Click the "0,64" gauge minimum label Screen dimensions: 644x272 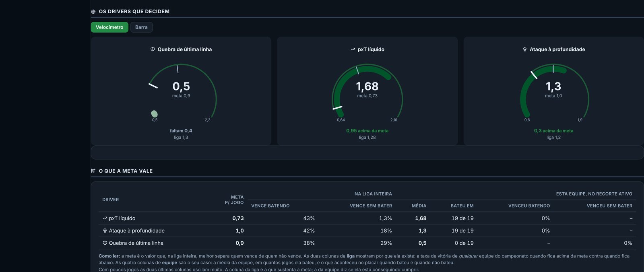point(341,120)
